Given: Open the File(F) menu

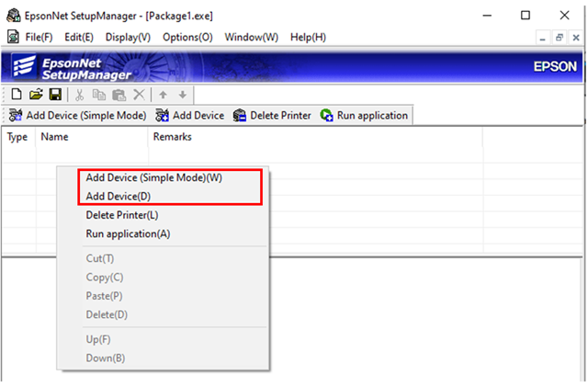Looking at the screenshot, I should [39, 37].
